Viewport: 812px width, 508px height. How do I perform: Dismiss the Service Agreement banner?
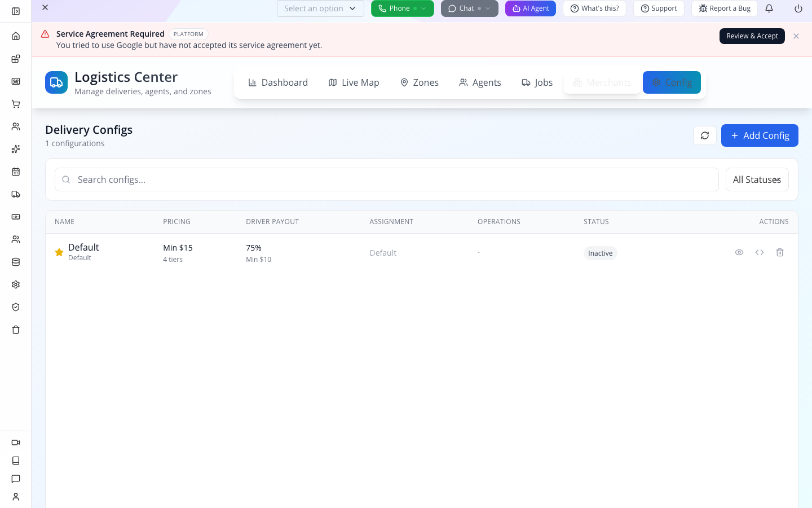click(796, 36)
